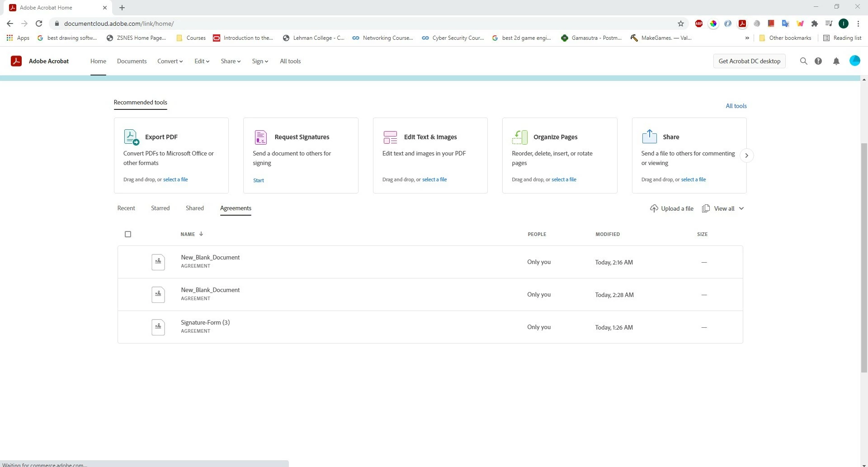
Task: Open the Reading list
Action: tap(842, 38)
